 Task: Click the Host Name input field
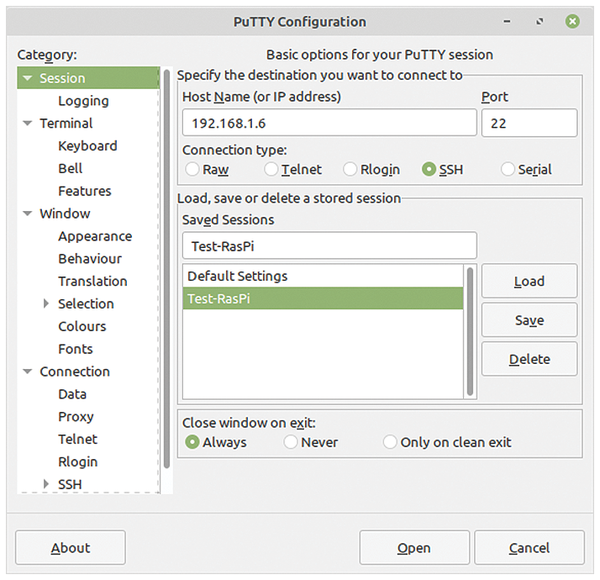click(x=329, y=123)
